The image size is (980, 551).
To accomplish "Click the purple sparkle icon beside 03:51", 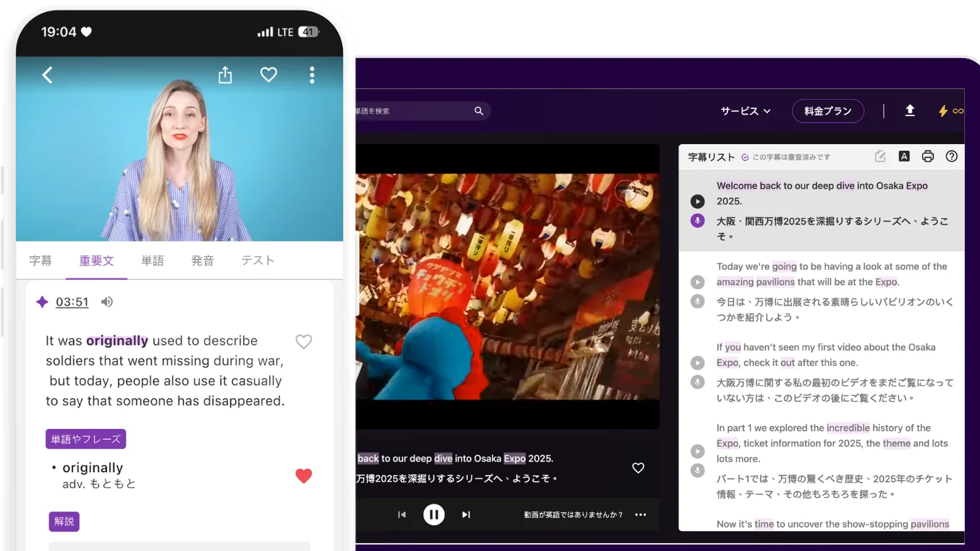I will [42, 302].
